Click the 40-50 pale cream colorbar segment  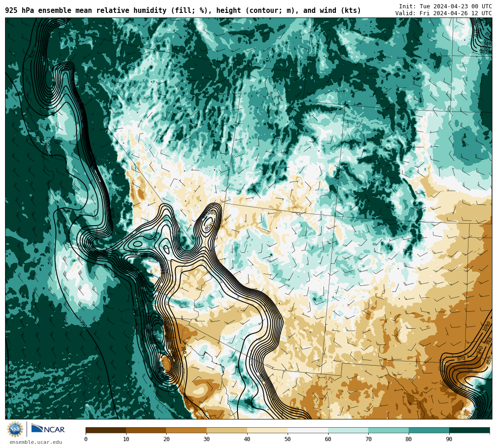267,430
